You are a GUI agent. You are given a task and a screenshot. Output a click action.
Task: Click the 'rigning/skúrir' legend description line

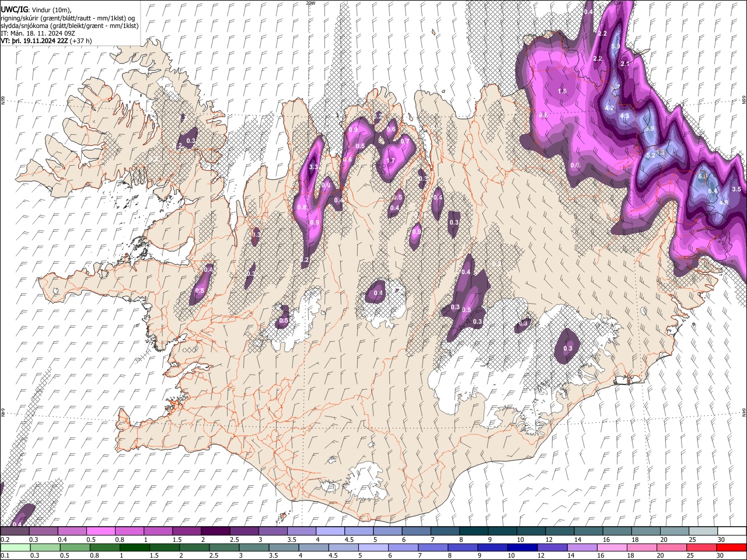click(x=68, y=17)
